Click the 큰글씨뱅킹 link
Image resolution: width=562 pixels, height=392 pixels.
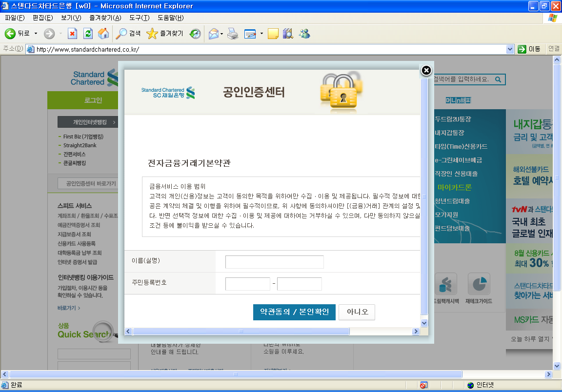[x=75, y=163]
